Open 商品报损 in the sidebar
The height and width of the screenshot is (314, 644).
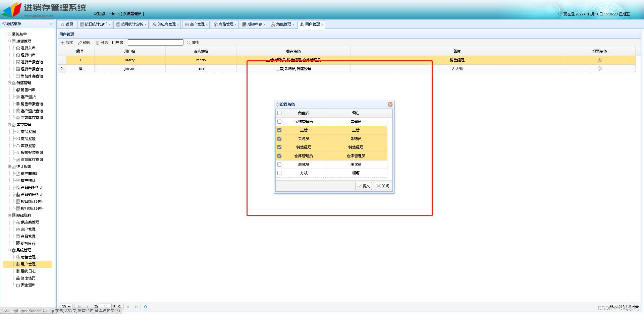[x=28, y=132]
